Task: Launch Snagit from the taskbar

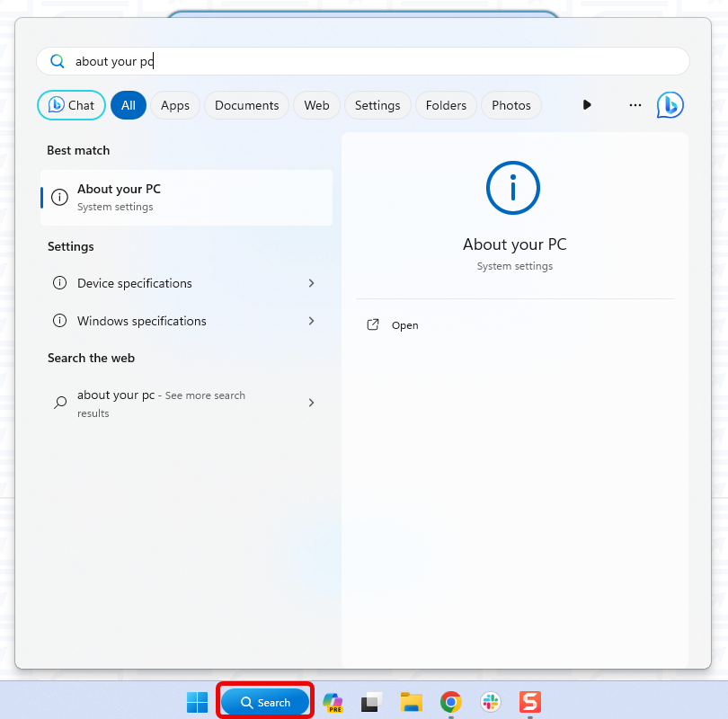Action: click(x=530, y=702)
